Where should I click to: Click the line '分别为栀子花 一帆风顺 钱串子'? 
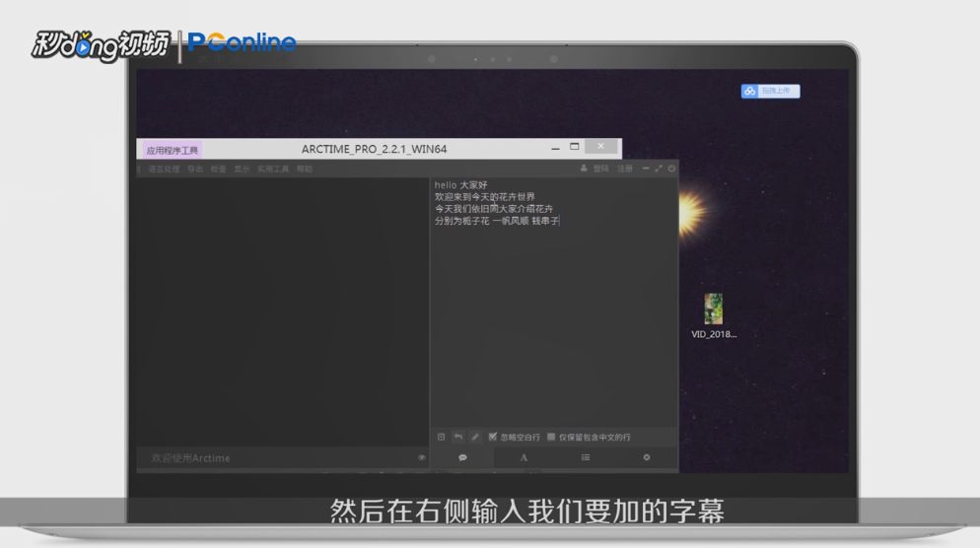pyautogui.click(x=497, y=221)
